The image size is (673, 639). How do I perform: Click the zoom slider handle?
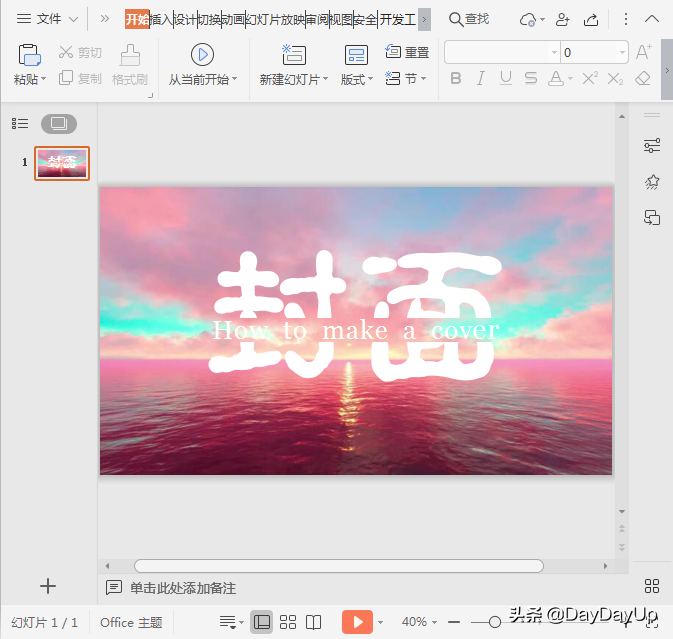pyautogui.click(x=495, y=622)
